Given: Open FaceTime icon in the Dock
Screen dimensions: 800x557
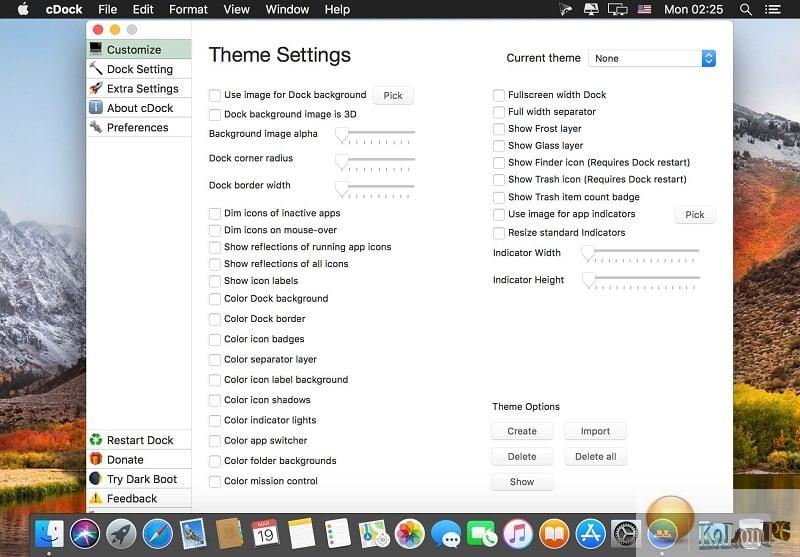Looking at the screenshot, I should coord(482,534).
